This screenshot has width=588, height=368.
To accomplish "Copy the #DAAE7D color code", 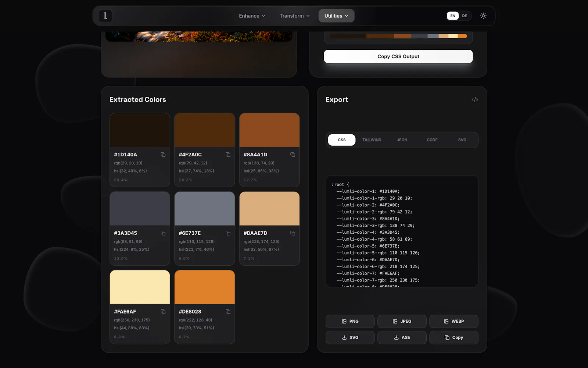I will (x=293, y=233).
